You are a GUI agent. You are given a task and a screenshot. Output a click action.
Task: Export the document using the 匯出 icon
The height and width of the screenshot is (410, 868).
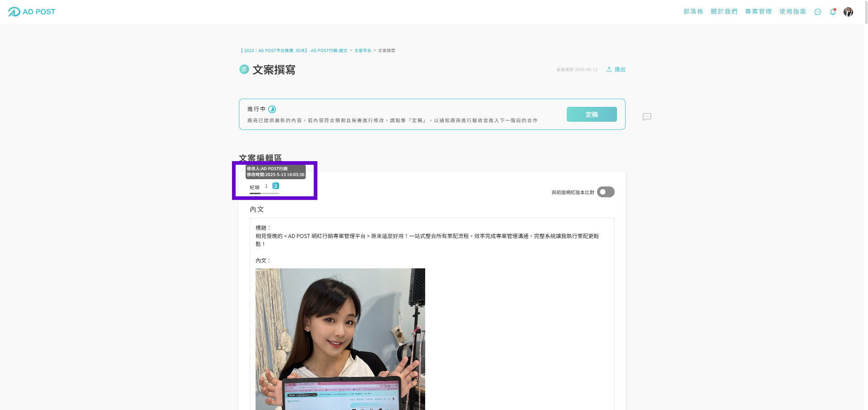pyautogui.click(x=616, y=69)
